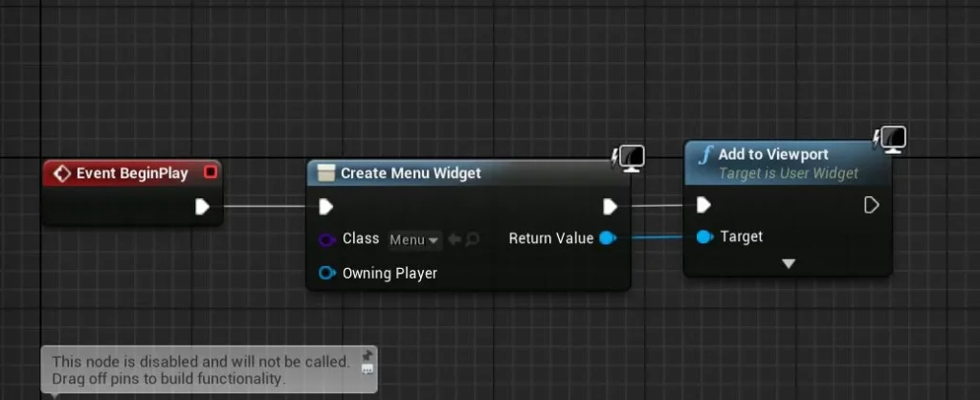This screenshot has width=980, height=400.
Task: Select the Create Menu Widget node header
Action: [x=467, y=173]
